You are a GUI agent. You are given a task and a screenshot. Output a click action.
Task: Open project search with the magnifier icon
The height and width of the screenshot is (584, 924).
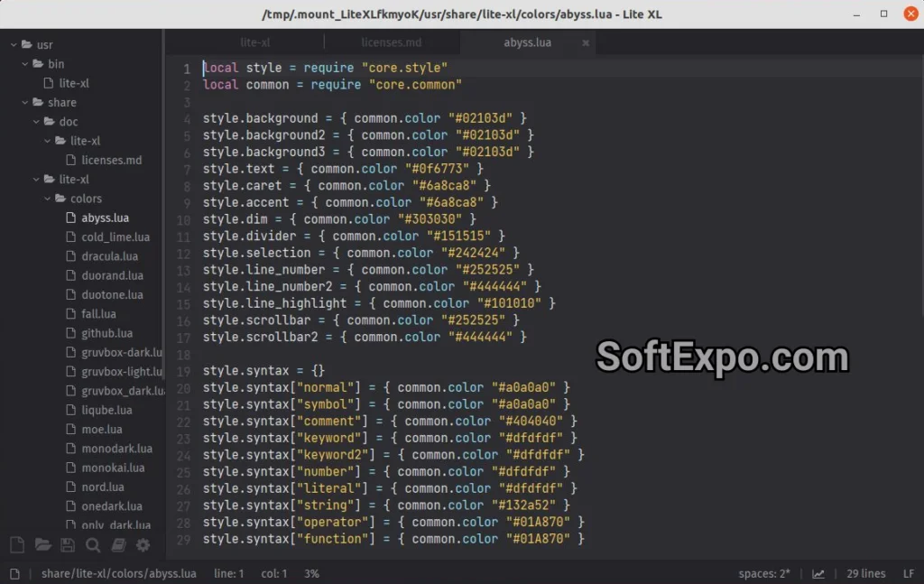coord(91,545)
